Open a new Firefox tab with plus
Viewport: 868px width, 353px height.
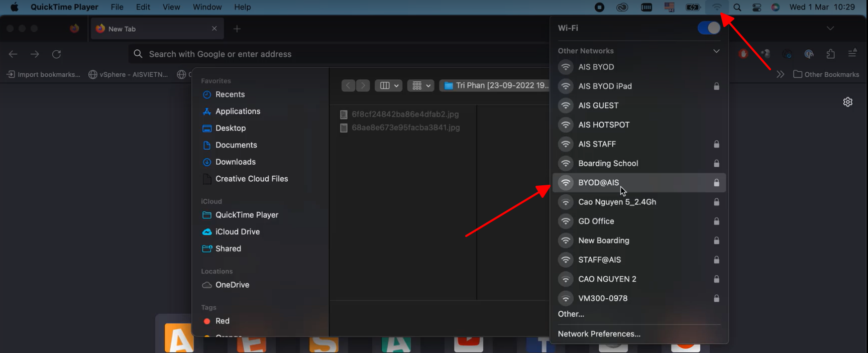[237, 29]
